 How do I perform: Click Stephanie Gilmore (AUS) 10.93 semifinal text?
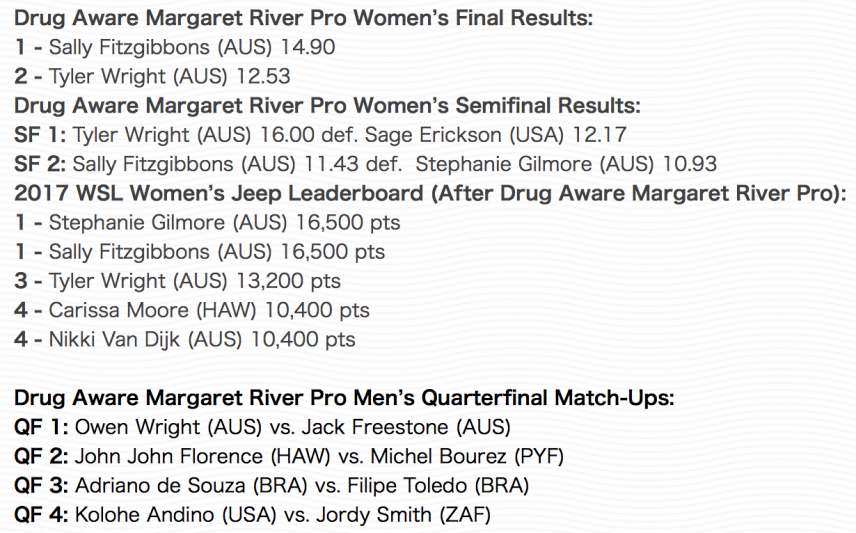[566, 164]
